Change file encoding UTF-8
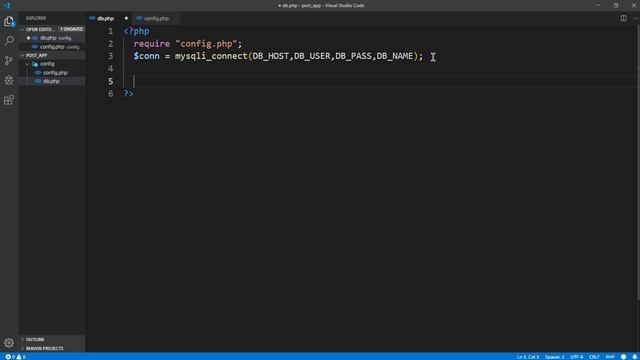The width and height of the screenshot is (640, 360). (x=577, y=357)
